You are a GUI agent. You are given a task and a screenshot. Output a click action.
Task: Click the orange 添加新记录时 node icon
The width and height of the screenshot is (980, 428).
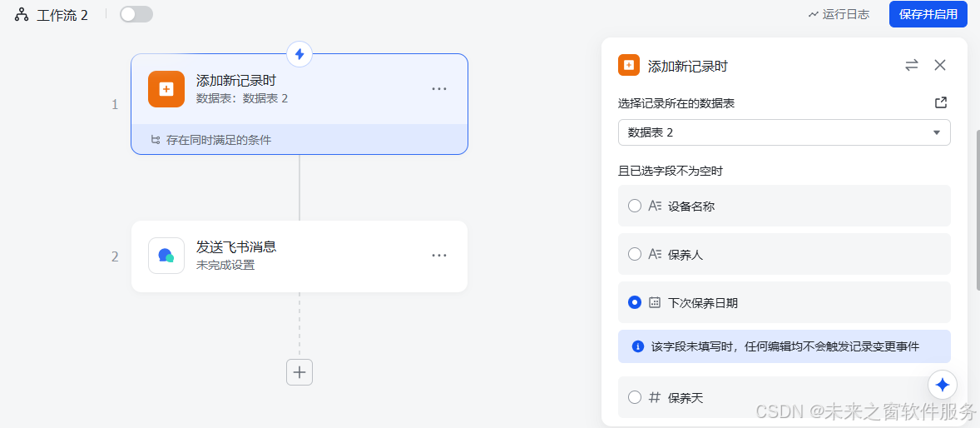coord(166,89)
